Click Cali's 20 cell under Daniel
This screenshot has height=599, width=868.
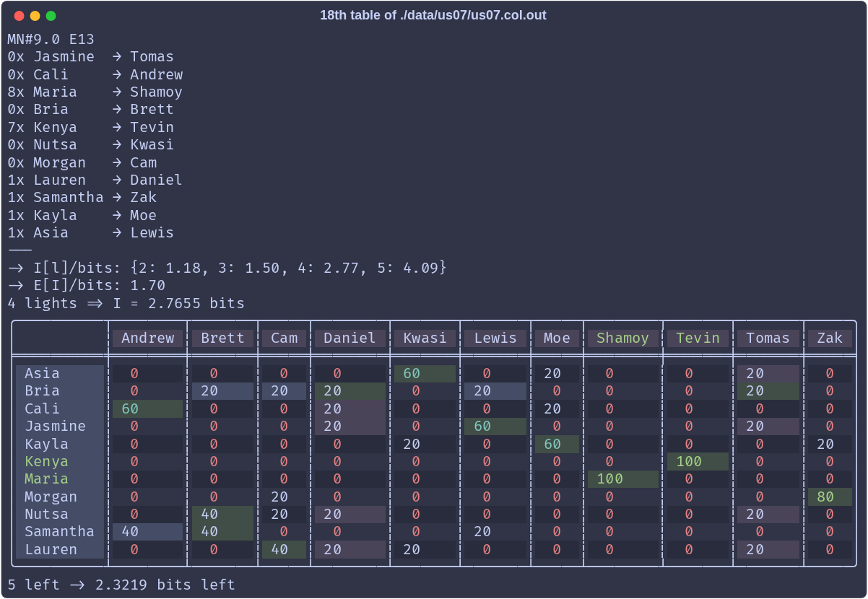350,408
